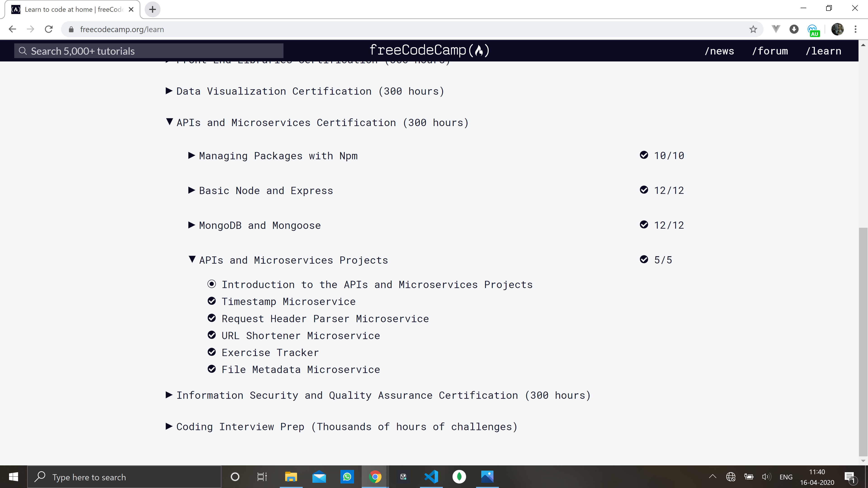Focus the Search 5,000+ tutorials field

(x=148, y=51)
